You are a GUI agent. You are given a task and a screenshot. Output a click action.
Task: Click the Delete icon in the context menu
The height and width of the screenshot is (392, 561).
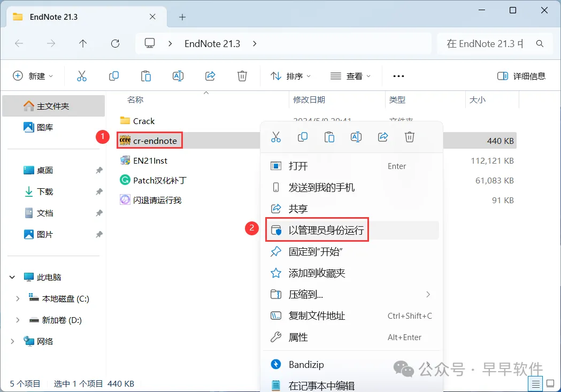coord(410,137)
